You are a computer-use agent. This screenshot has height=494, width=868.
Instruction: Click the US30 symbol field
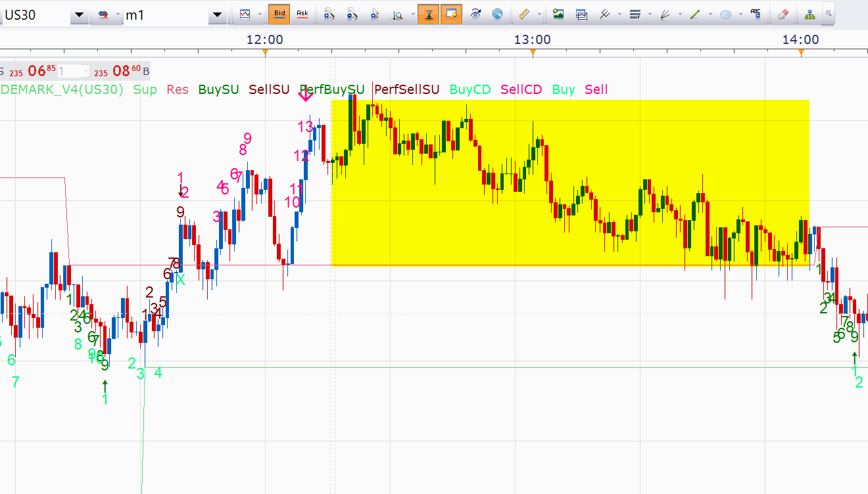tap(36, 14)
